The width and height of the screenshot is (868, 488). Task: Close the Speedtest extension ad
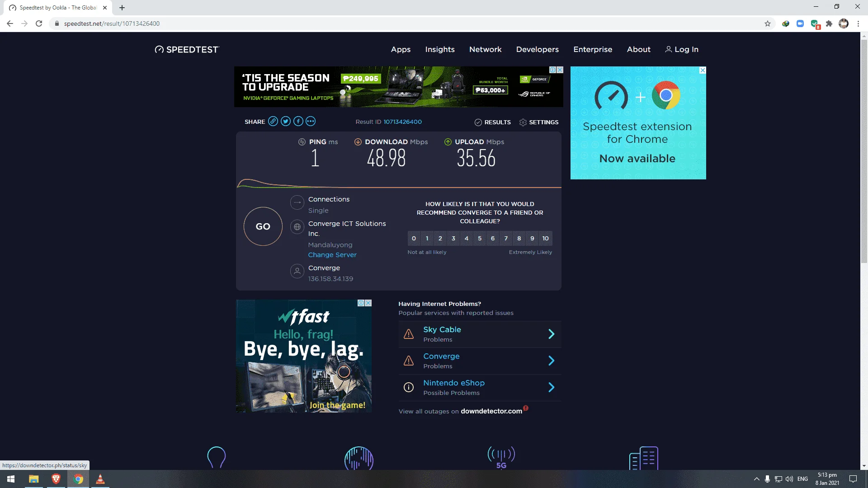coord(703,70)
